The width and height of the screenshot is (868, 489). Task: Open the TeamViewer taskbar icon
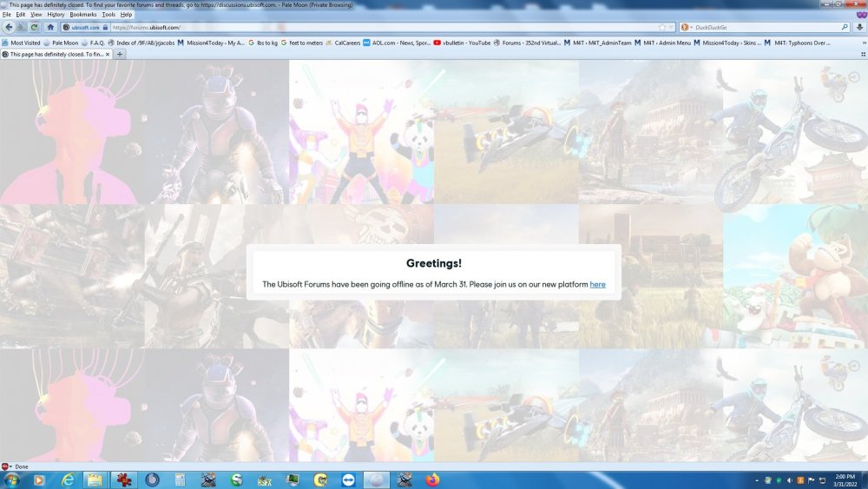tap(348, 480)
